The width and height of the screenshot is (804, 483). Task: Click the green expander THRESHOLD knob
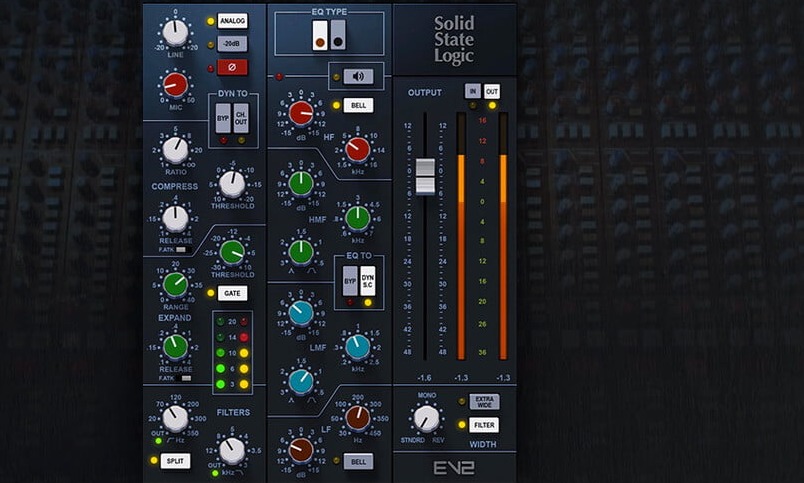(232, 253)
